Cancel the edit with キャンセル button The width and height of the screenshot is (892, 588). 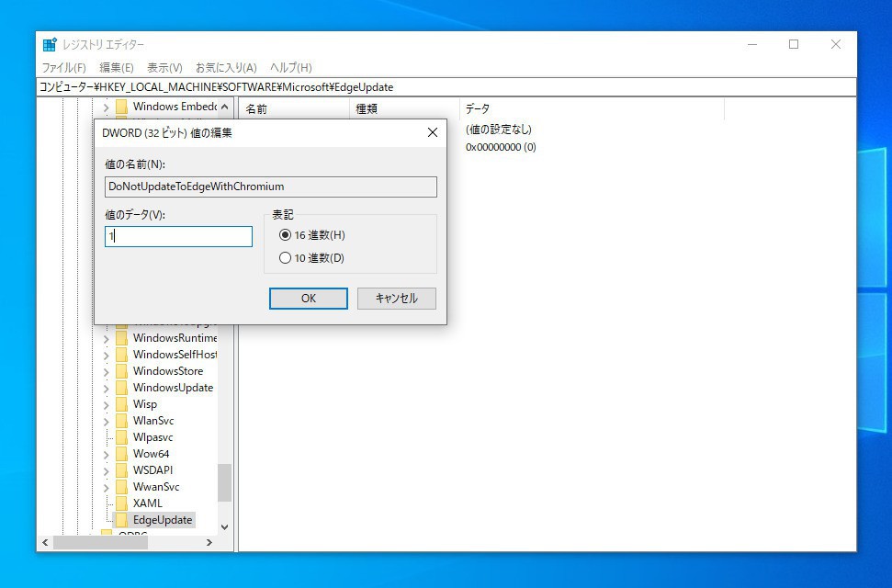click(x=397, y=299)
